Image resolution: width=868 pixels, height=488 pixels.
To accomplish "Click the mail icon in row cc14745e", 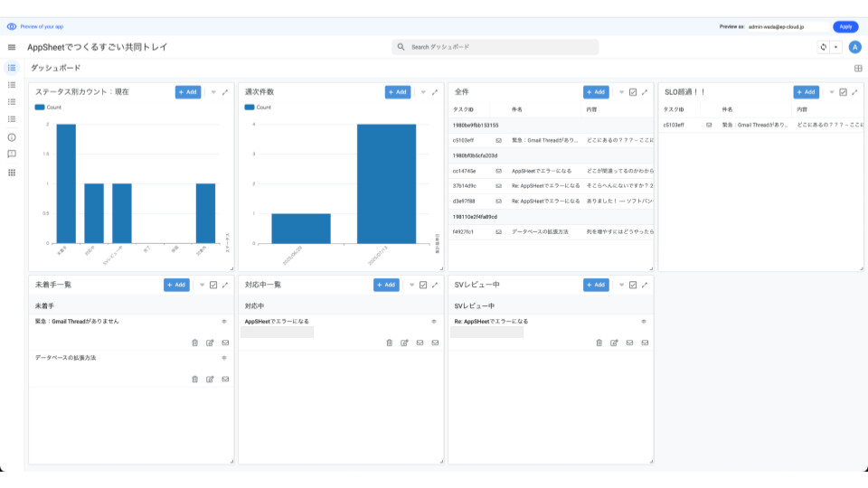I will (498, 171).
